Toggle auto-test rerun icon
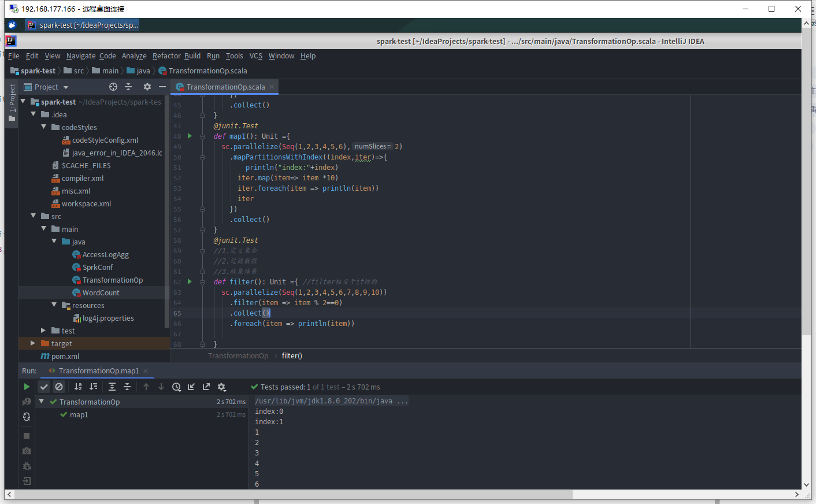The width and height of the screenshot is (816, 504). [27, 417]
